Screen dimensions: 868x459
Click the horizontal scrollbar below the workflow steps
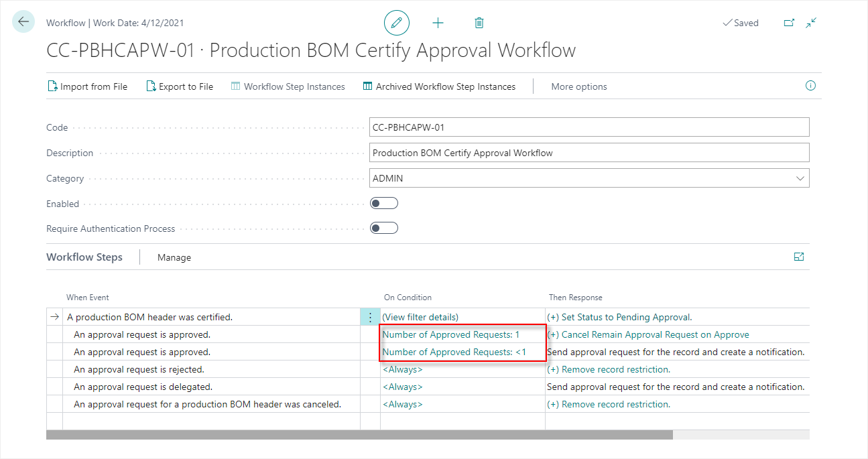click(x=359, y=435)
